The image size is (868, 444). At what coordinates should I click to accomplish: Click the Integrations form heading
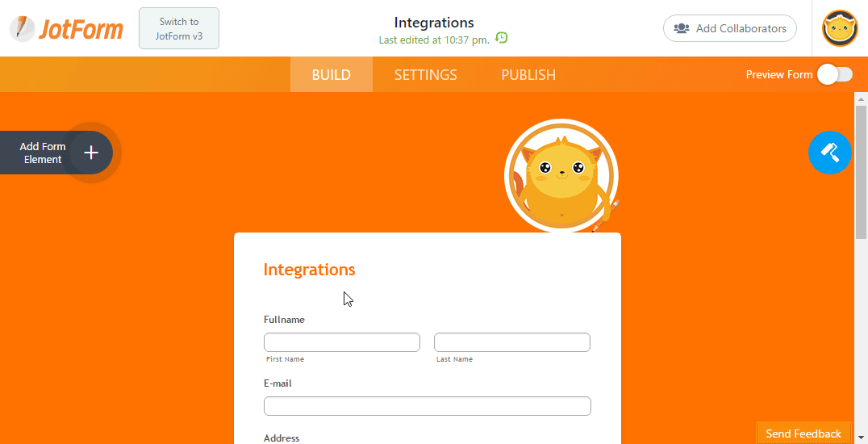(309, 270)
